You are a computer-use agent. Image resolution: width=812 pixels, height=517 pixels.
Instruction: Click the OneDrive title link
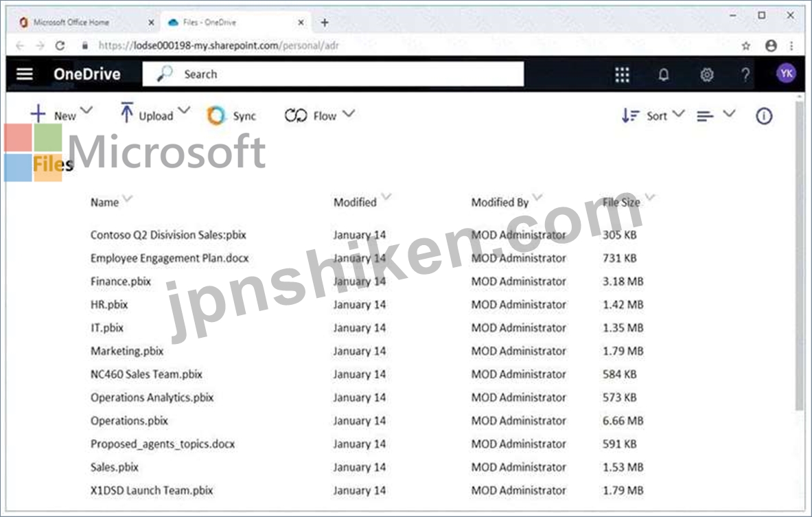tap(87, 74)
